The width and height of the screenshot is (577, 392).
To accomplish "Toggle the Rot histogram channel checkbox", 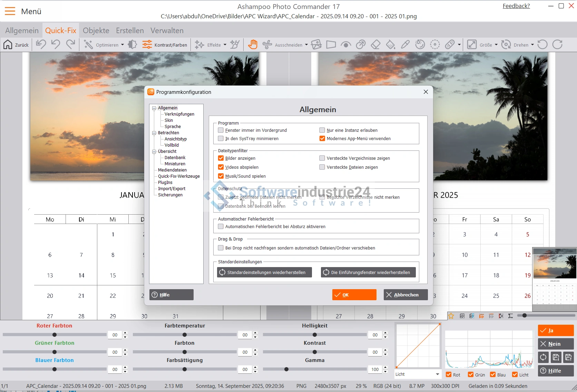I will [x=449, y=375].
